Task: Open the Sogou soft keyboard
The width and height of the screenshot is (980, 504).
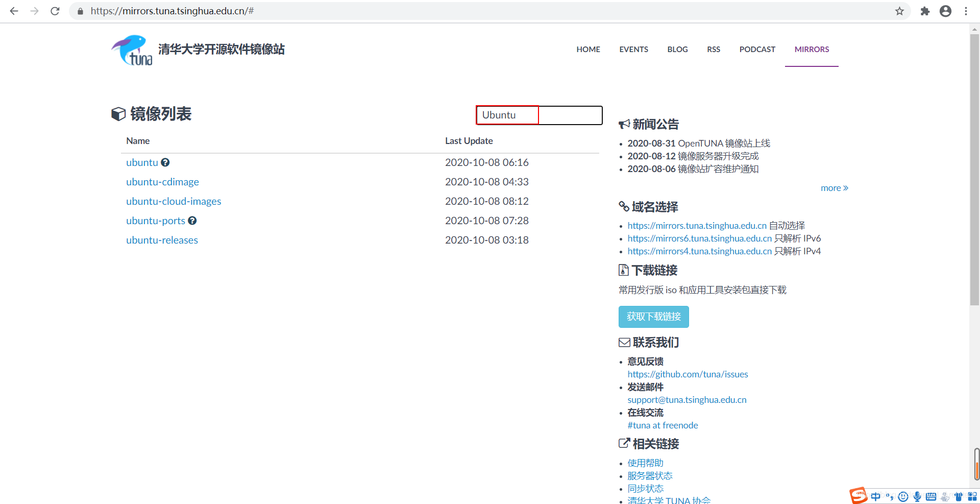Action: [931, 496]
